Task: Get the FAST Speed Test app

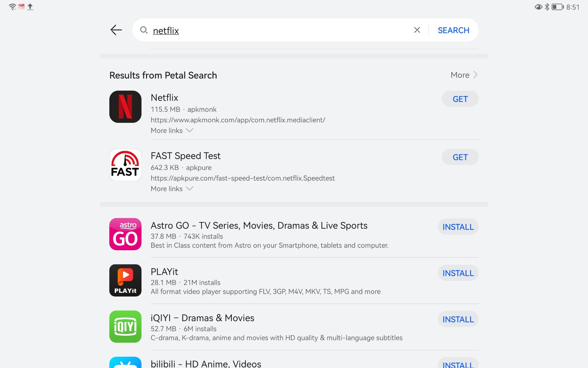Action: pyautogui.click(x=460, y=157)
